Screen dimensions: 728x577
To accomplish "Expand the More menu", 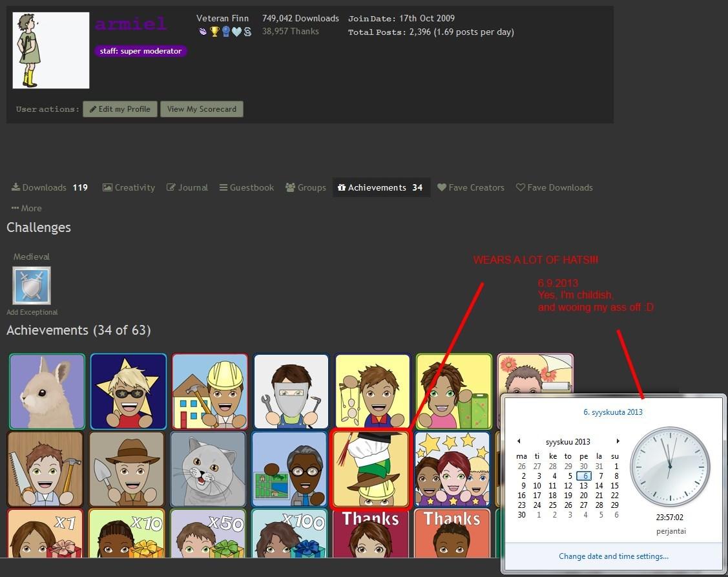I will click(x=26, y=208).
